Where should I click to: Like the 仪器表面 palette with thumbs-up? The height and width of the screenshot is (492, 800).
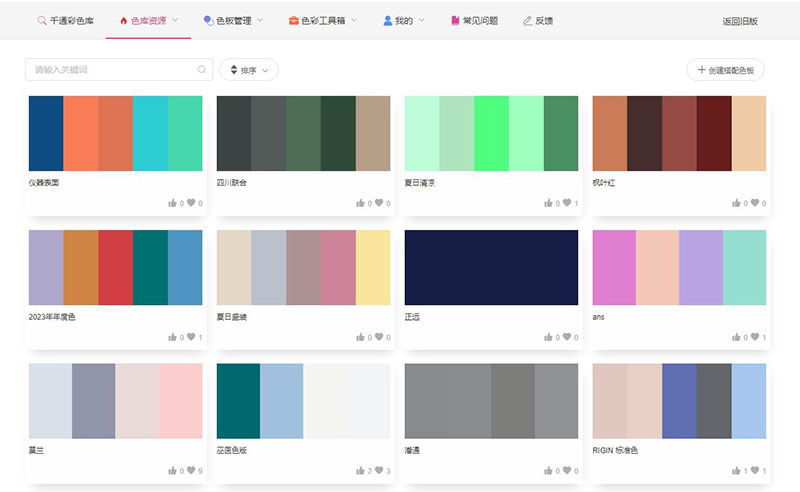pyautogui.click(x=172, y=203)
